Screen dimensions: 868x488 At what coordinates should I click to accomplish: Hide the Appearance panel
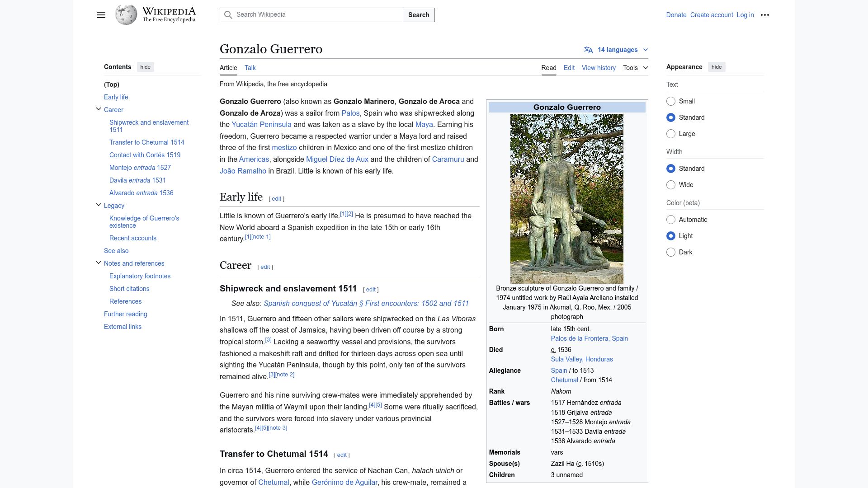pyautogui.click(x=717, y=67)
